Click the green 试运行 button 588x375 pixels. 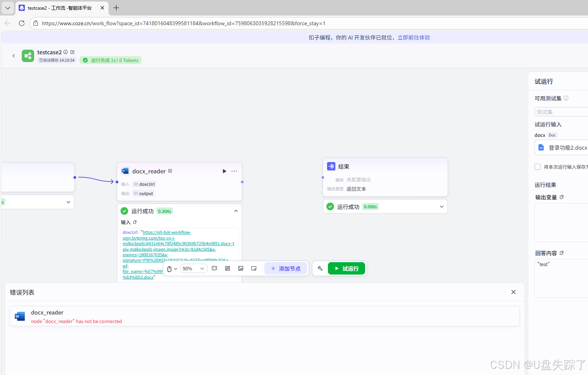(347, 268)
